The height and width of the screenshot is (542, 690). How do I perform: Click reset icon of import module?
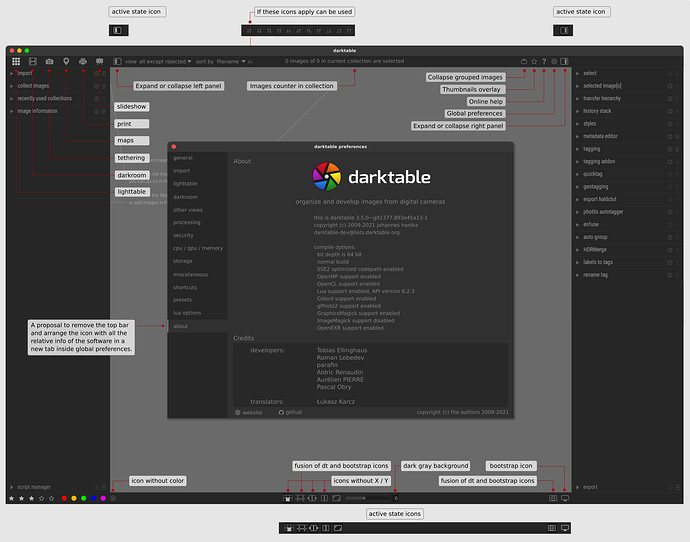pyautogui.click(x=96, y=73)
